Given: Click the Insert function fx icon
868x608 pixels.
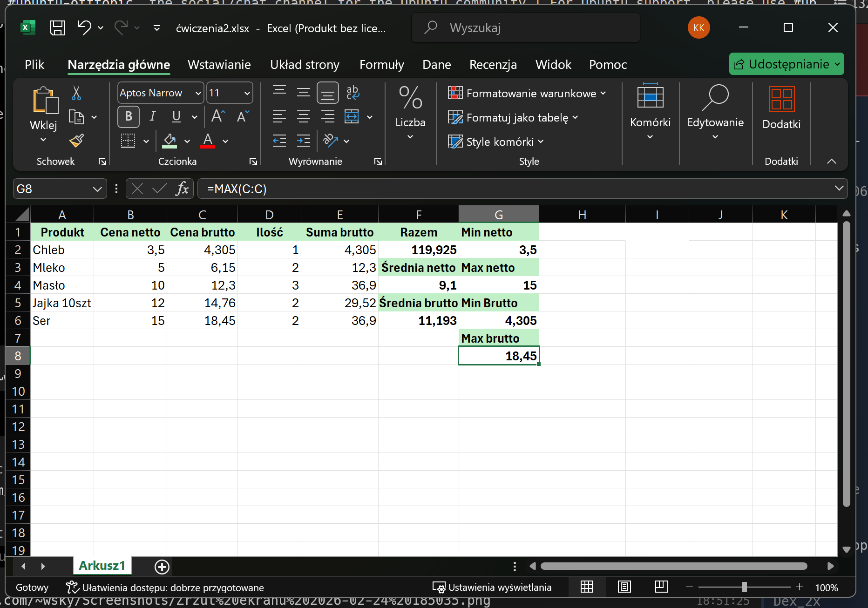Looking at the screenshot, I should pyautogui.click(x=182, y=189).
